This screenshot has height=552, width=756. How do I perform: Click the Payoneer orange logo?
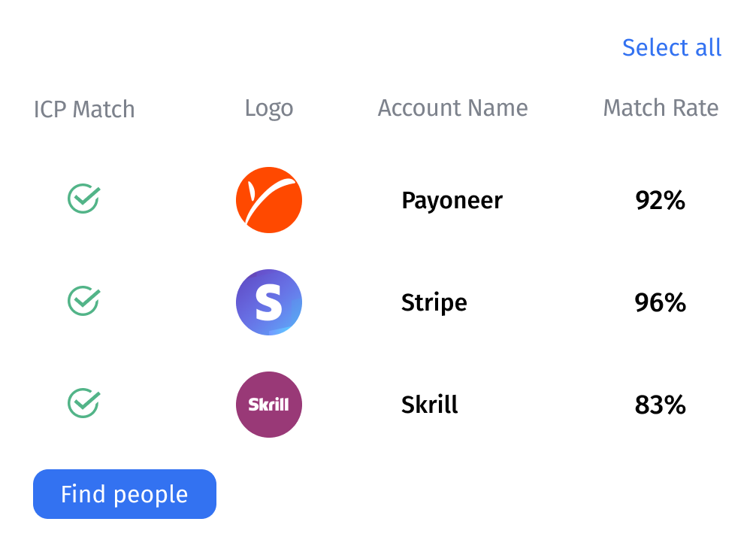pyautogui.click(x=269, y=200)
